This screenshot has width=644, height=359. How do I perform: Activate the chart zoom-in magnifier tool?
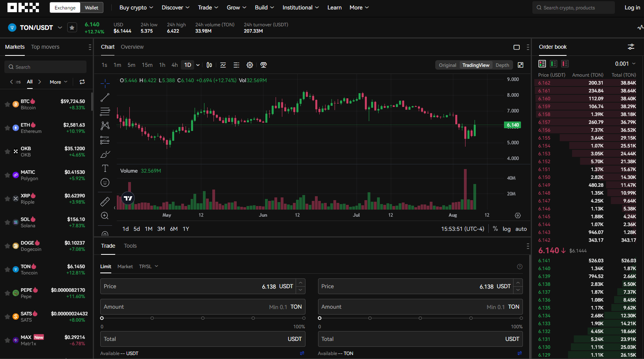pos(105,215)
